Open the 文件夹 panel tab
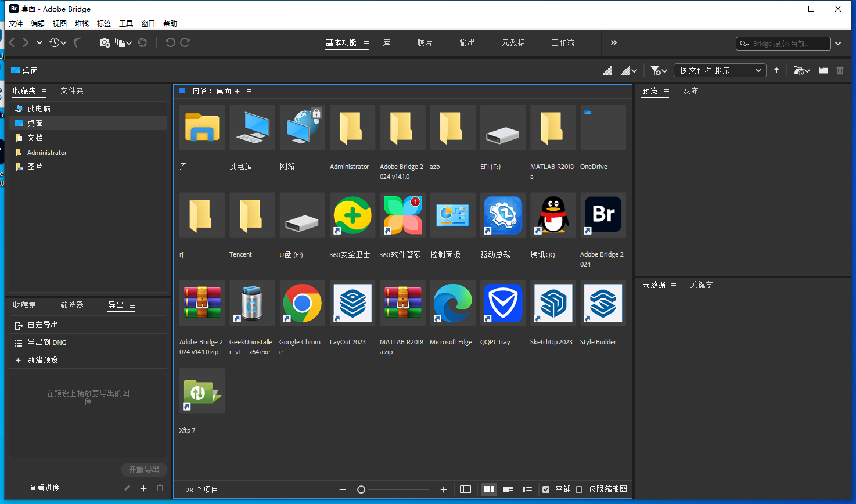Screen dimensions: 856x504 [x=72, y=91]
